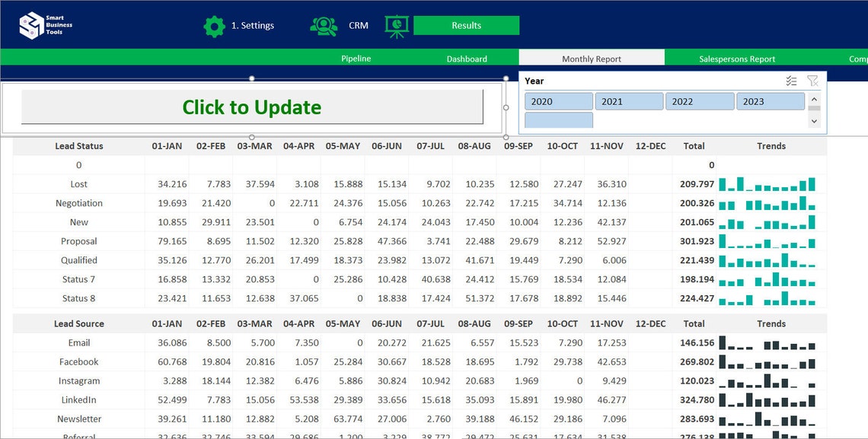Select the Instagram row label

point(78,381)
